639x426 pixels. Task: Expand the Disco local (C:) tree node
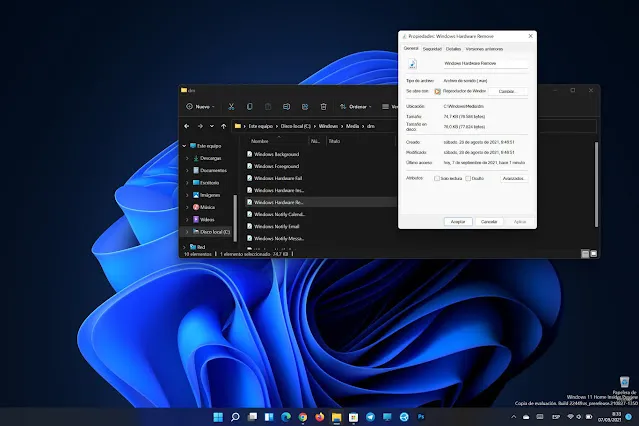pos(187,232)
